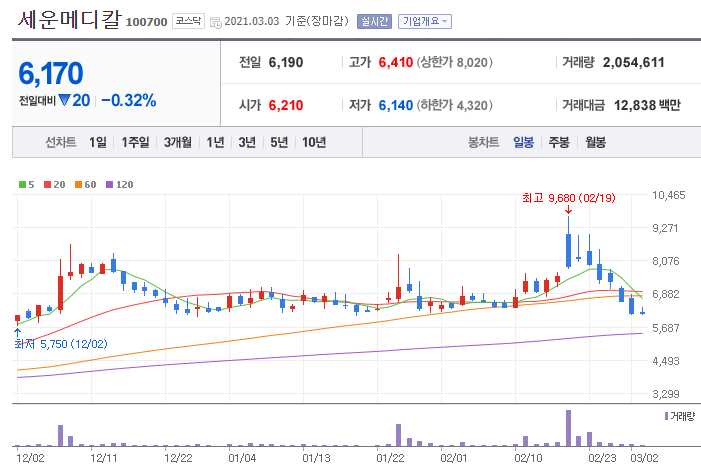Image resolution: width=701 pixels, height=470 pixels.
Task: Click the 3,299 price axis label
Action: point(666,394)
